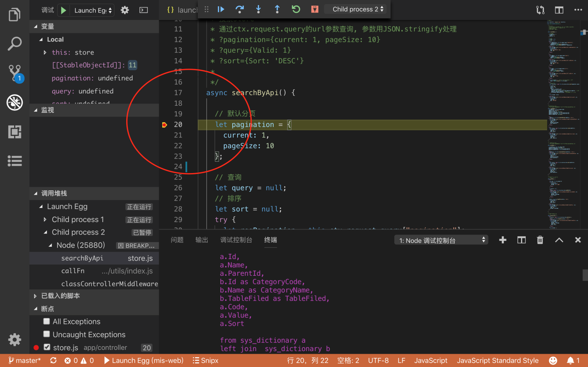This screenshot has width=588, height=367.
Task: Collapse the Node (25880) thread
Action: coord(50,245)
